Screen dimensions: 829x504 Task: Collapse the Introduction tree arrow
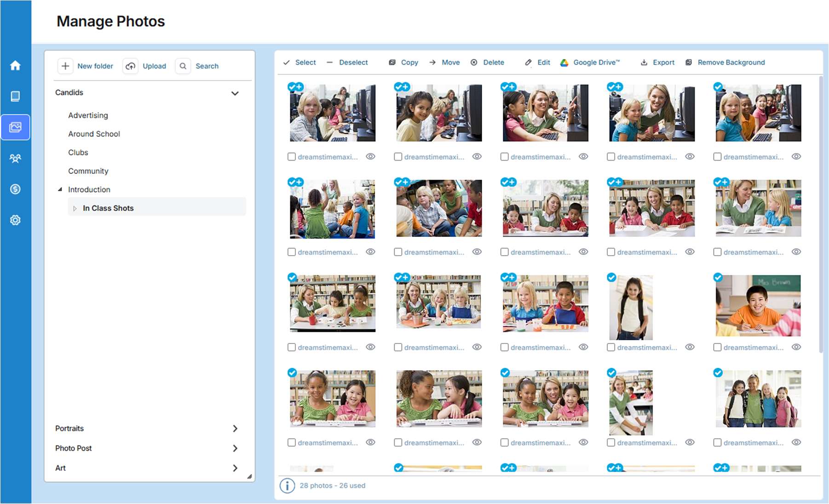pyautogui.click(x=60, y=189)
